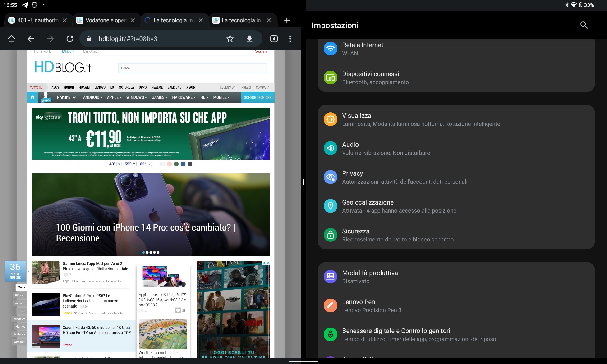607x364 pixels.
Task: Tap the browser home icon
Action: pyautogui.click(x=11, y=39)
